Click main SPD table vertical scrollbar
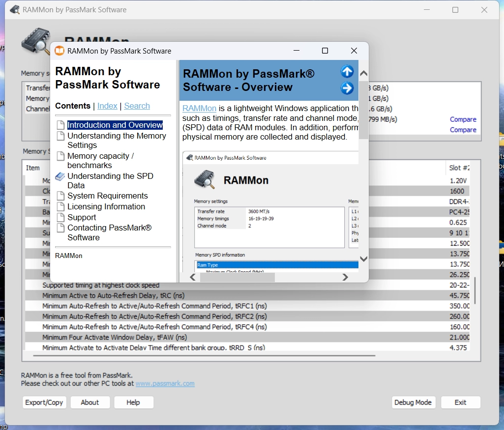504x430 pixels. coord(475,290)
